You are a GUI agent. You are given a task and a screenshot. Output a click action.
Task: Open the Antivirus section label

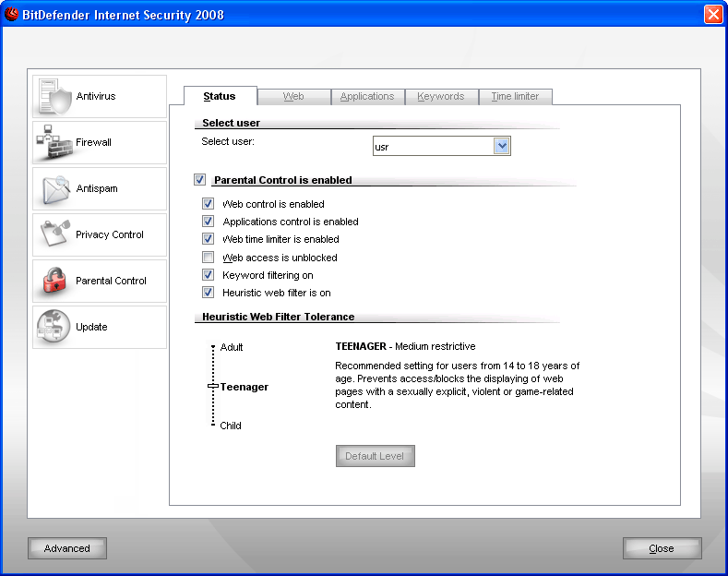tap(96, 96)
